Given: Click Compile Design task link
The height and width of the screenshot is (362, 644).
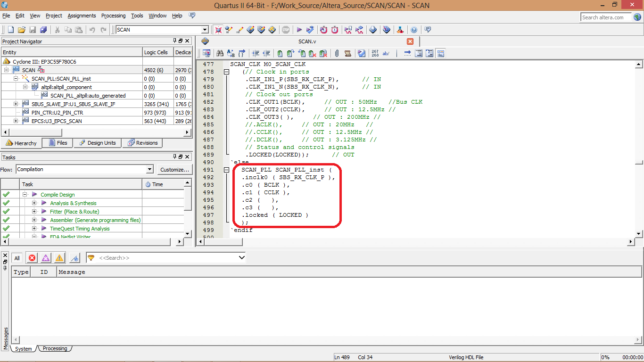Looking at the screenshot, I should click(x=58, y=195).
